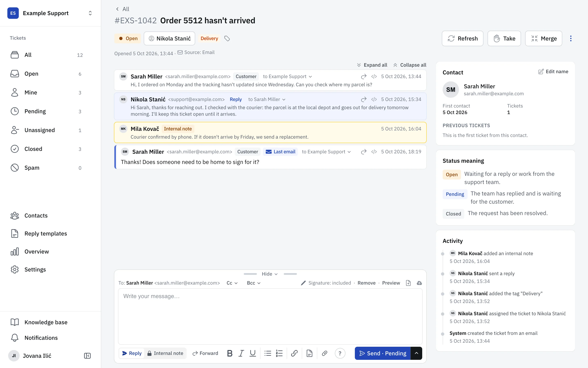Insert a numbered list
This screenshot has width=588, height=368.
pyautogui.click(x=279, y=353)
